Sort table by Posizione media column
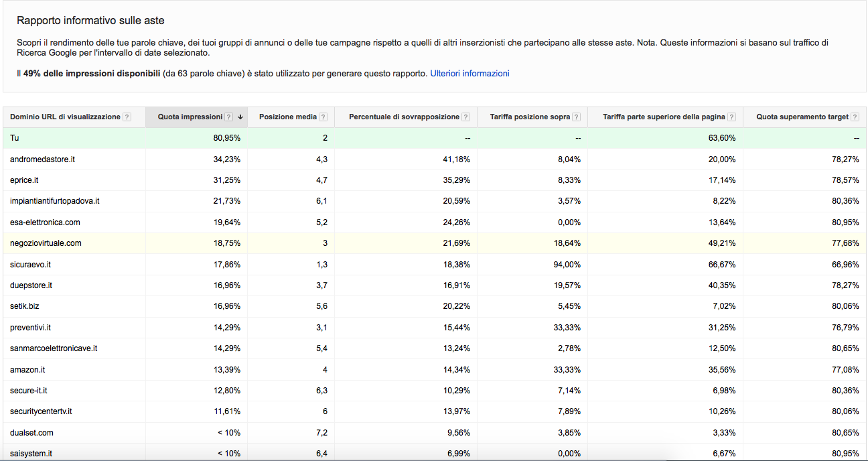This screenshot has height=461, width=868. pyautogui.click(x=288, y=117)
